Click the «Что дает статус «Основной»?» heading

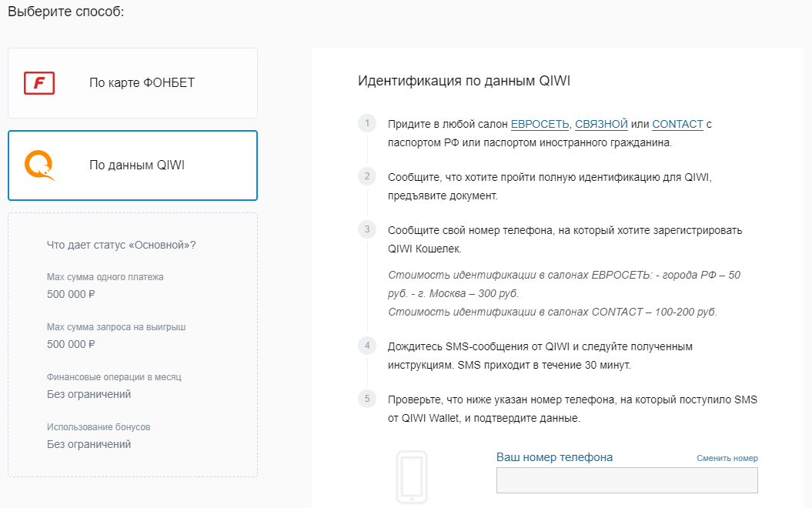point(121,245)
